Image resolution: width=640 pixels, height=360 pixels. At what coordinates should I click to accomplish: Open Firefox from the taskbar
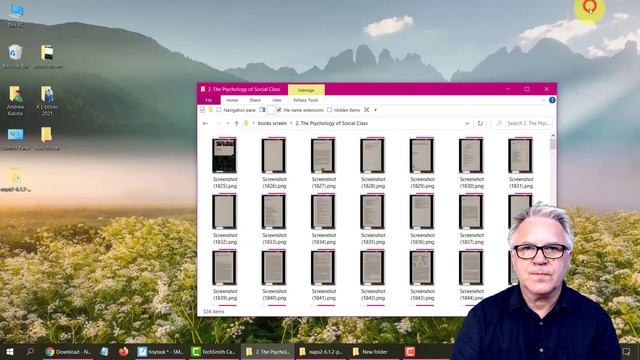point(123,351)
